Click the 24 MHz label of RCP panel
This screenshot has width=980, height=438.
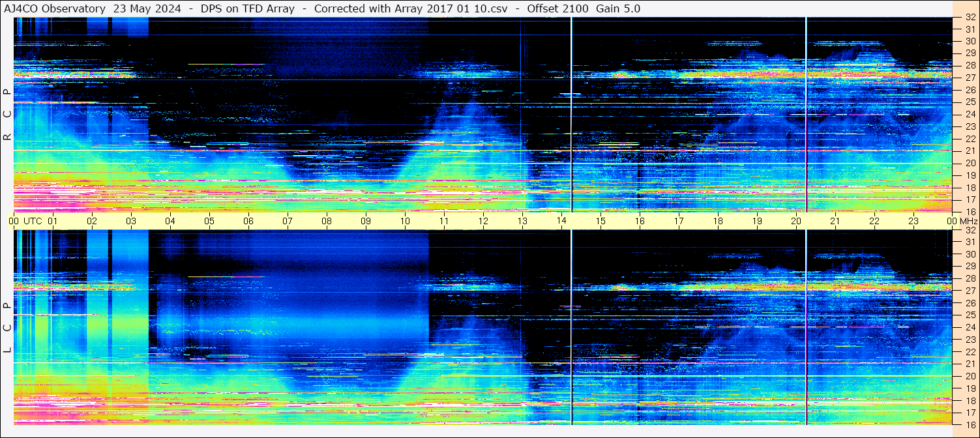(970, 114)
